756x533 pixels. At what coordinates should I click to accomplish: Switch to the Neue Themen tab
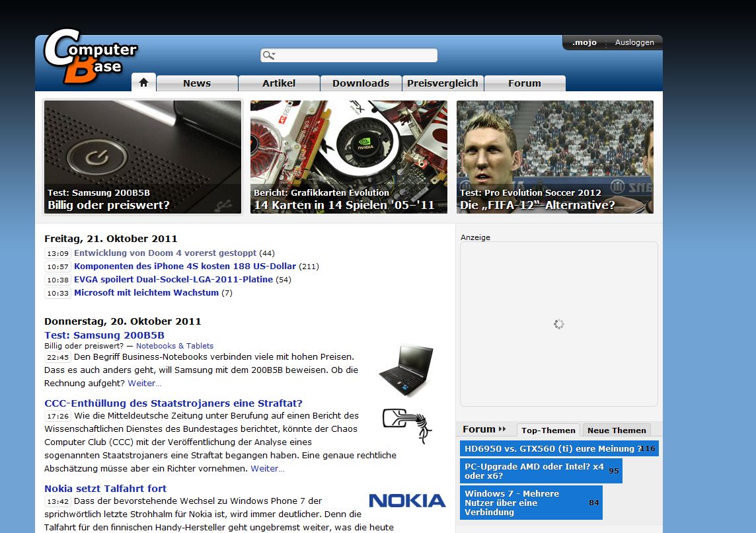(617, 430)
